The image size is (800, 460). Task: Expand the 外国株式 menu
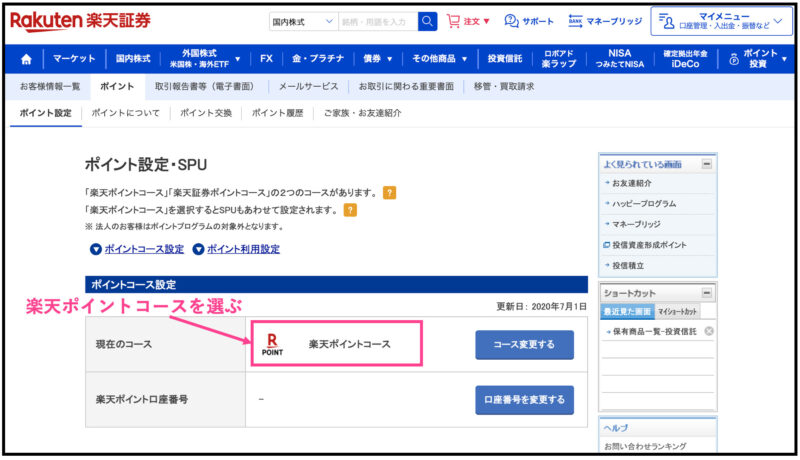pos(205,59)
